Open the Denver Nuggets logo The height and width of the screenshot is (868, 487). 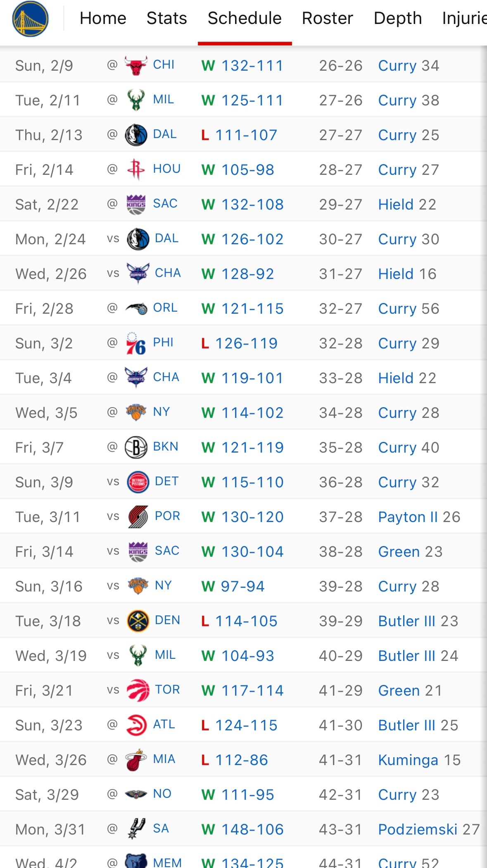[x=138, y=621]
